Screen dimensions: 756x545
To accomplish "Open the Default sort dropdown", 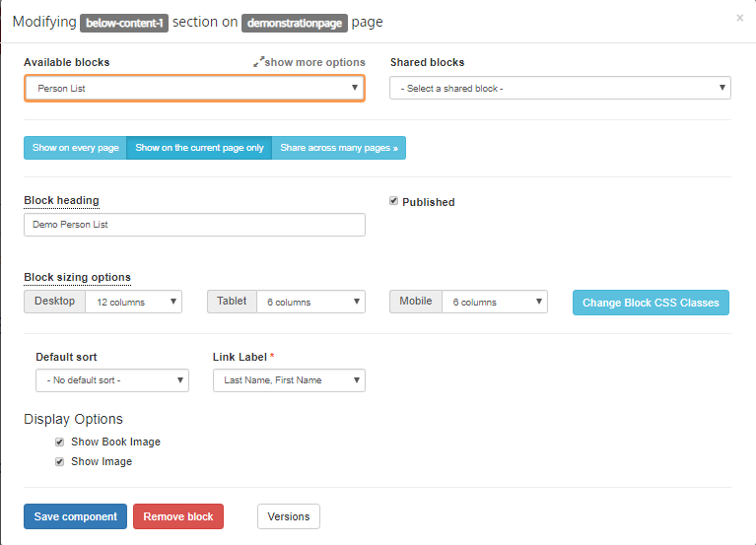I will (x=112, y=380).
